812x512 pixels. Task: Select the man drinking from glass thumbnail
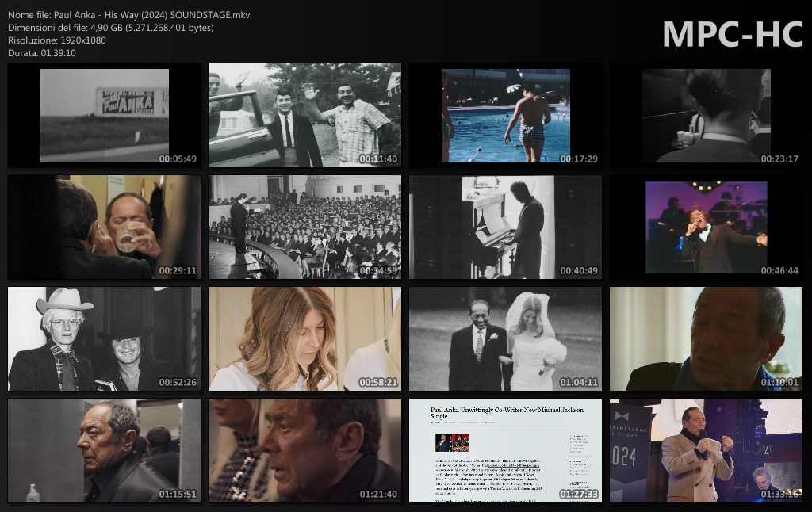point(104,227)
